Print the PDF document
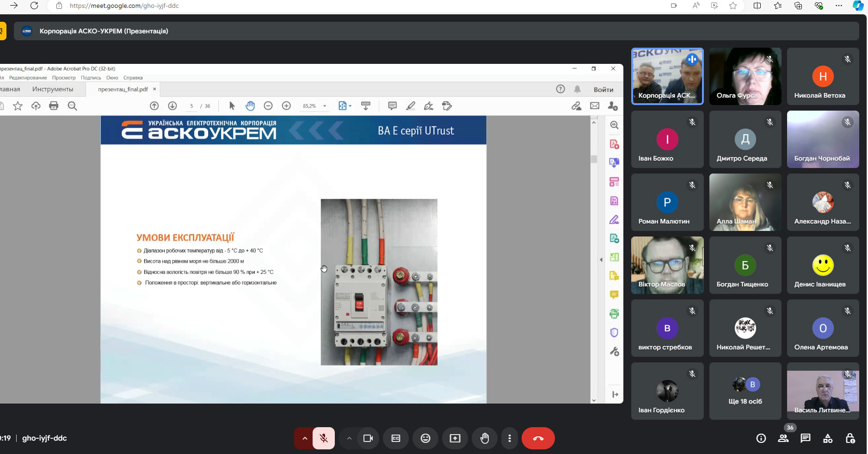Viewport: 868px width, 454px height. (54, 106)
